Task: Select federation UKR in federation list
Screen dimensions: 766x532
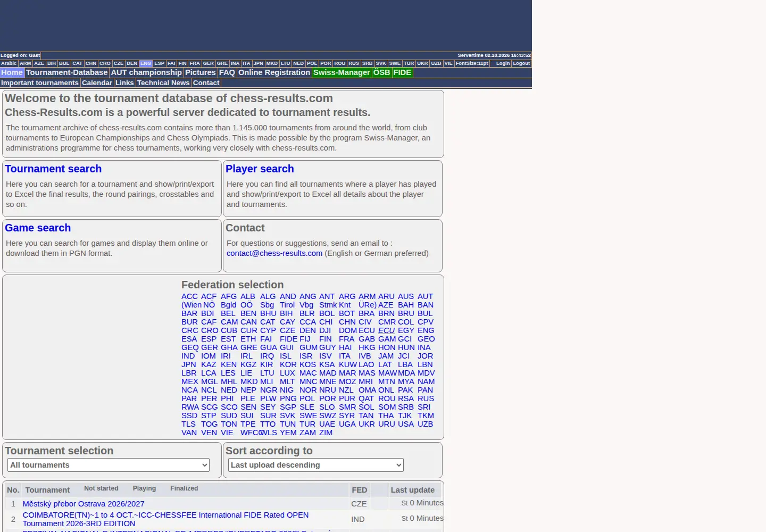Action: pos(367,424)
